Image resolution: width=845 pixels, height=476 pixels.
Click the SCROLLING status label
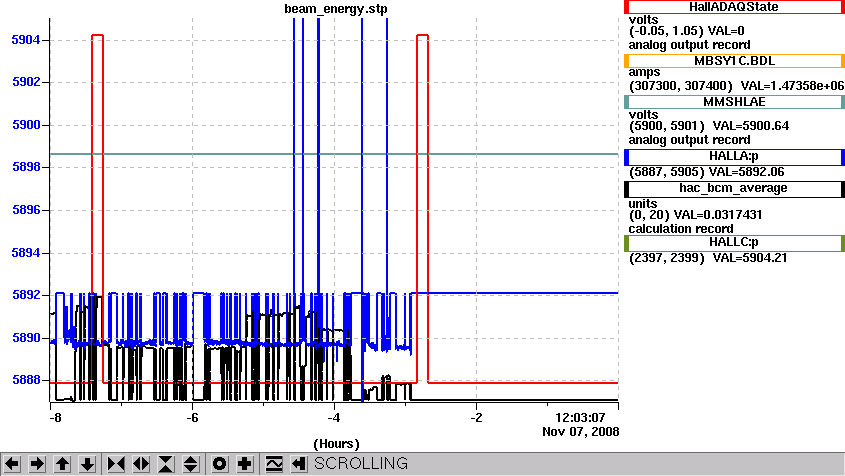361,464
